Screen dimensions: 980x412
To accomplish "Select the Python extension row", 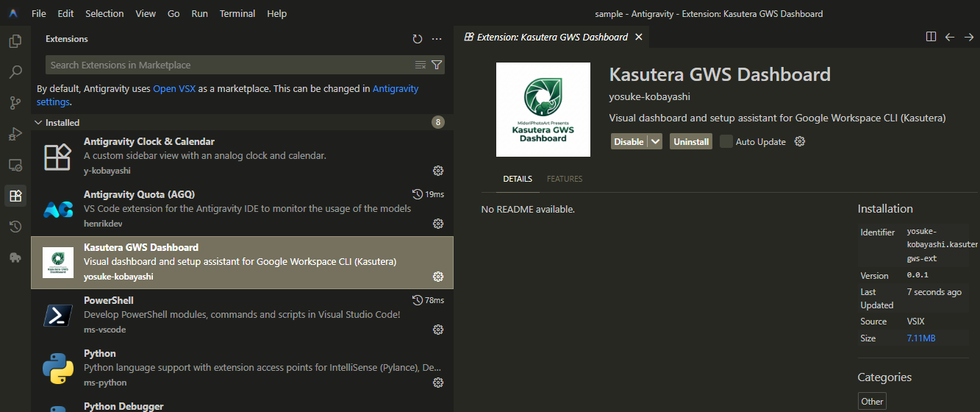I will click(x=243, y=369).
